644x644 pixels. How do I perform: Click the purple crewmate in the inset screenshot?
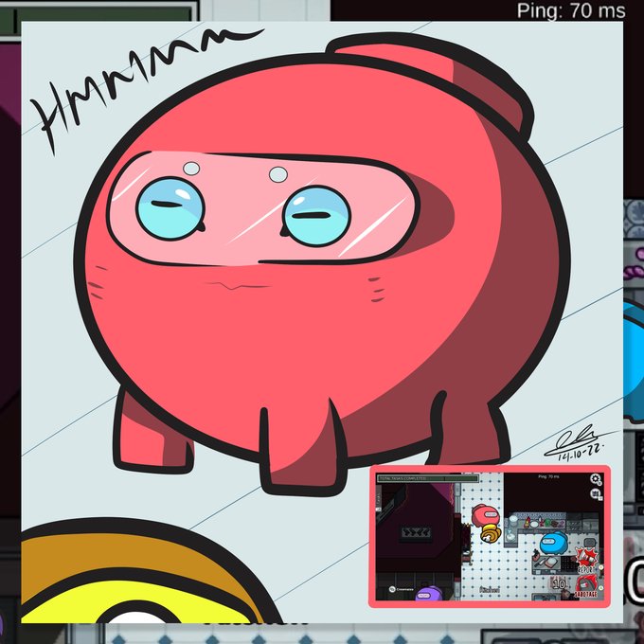[430, 594]
